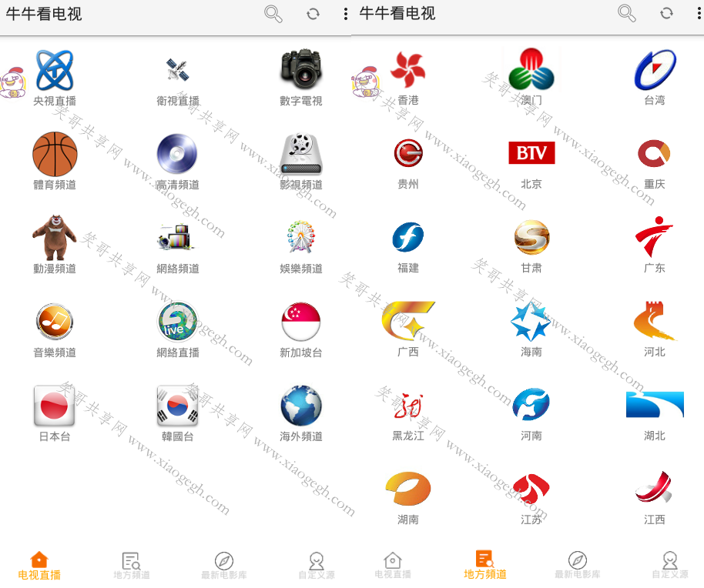Click the search magnifier on the left screen
The height and width of the screenshot is (588, 704).
[x=273, y=14]
